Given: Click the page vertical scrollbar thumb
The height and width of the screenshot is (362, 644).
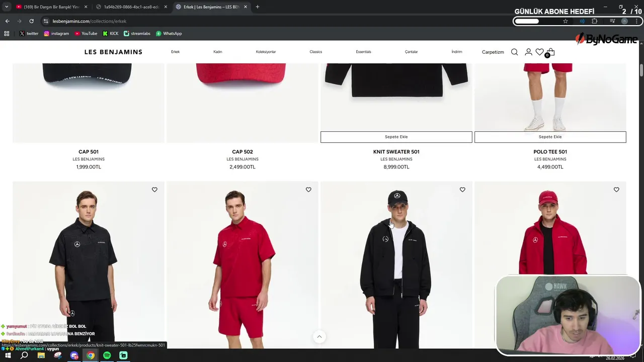Looking at the screenshot, I should coord(641,70).
